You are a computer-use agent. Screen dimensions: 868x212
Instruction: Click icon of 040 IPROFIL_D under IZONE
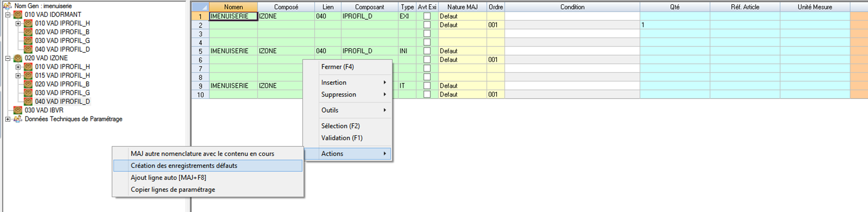tap(28, 102)
